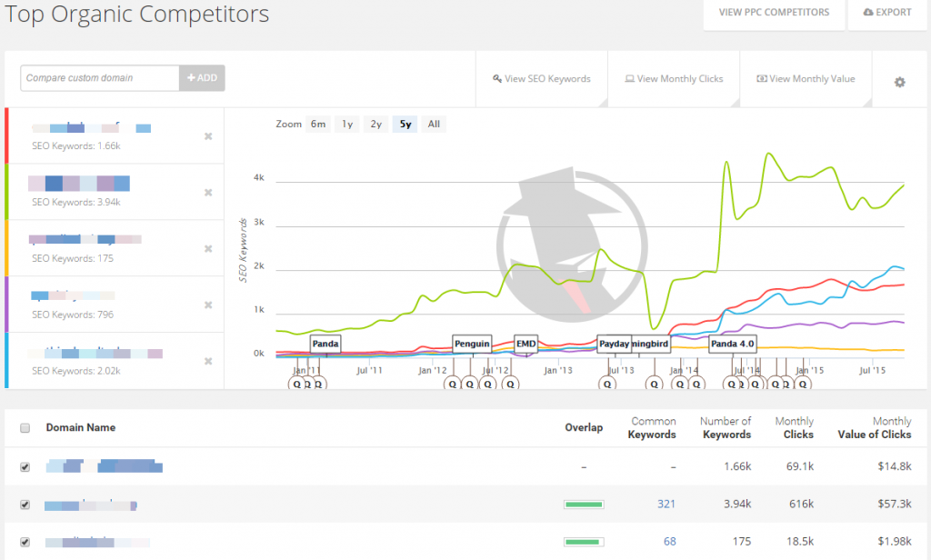
Task: Remove the competitor with 175 SEO keywords
Action: tap(208, 249)
